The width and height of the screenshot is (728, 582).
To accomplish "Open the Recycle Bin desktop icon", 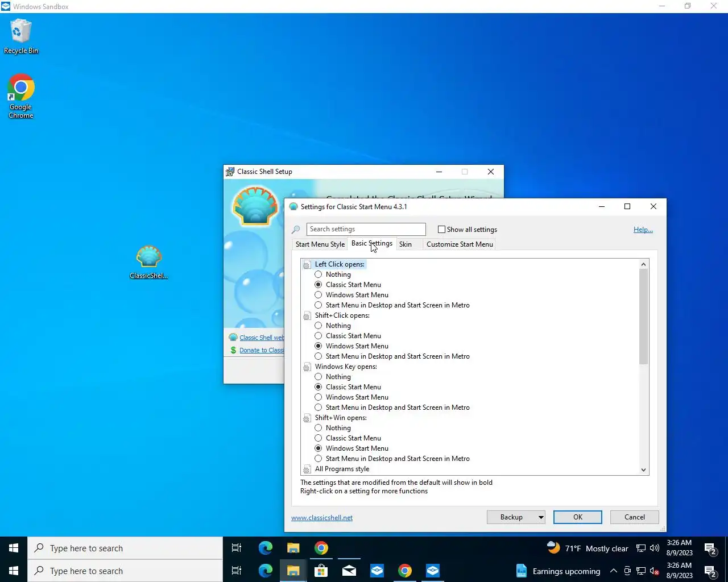I will [x=21, y=36].
